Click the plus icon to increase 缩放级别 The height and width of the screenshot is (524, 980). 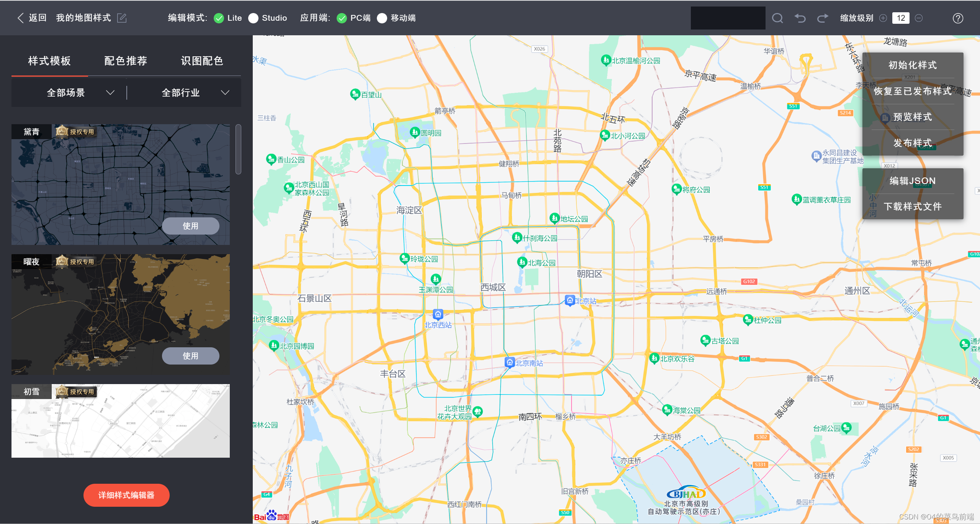[883, 18]
